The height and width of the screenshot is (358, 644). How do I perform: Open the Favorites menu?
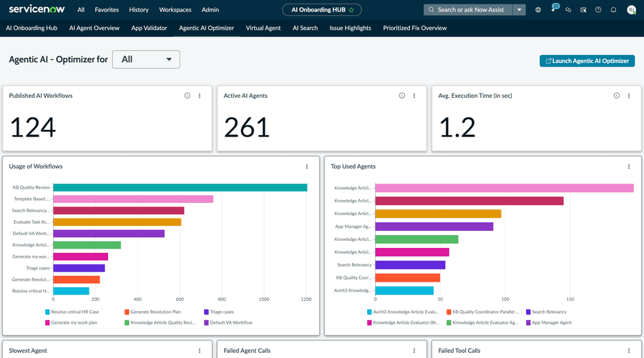[107, 10]
